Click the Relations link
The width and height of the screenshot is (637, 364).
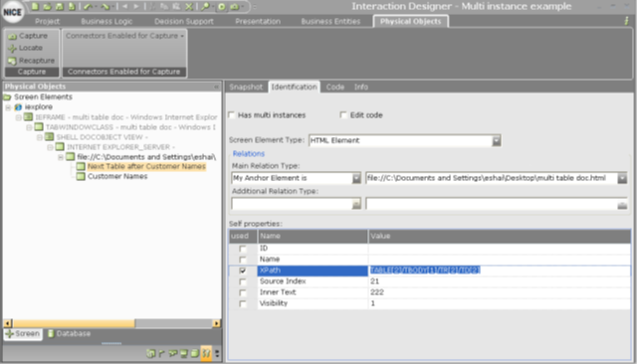pyautogui.click(x=248, y=154)
